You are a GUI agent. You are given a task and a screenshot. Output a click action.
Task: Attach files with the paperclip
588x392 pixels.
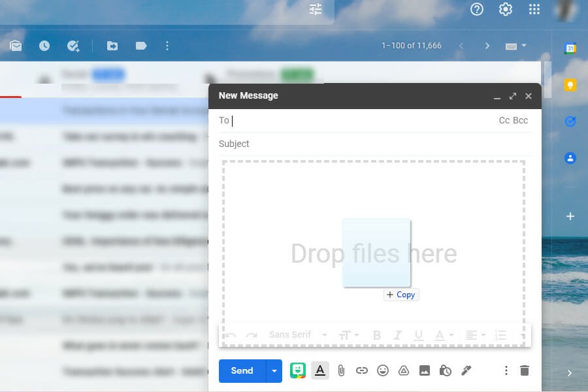341,370
